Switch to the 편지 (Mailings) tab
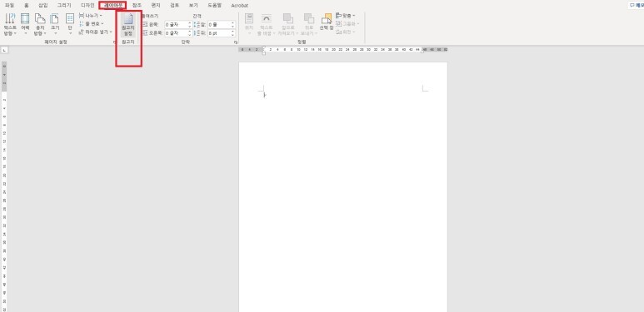Viewport: 644px width, 312px height. (156, 5)
